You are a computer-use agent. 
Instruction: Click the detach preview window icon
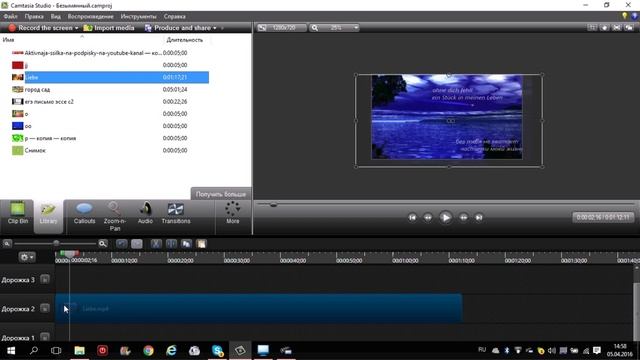tap(629, 28)
